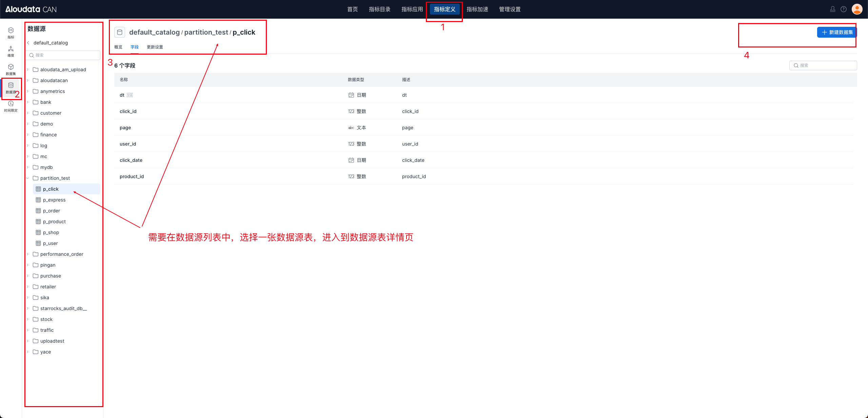Open the 数据集 (dataset) sidebar icon
The image size is (868, 418).
click(x=11, y=69)
